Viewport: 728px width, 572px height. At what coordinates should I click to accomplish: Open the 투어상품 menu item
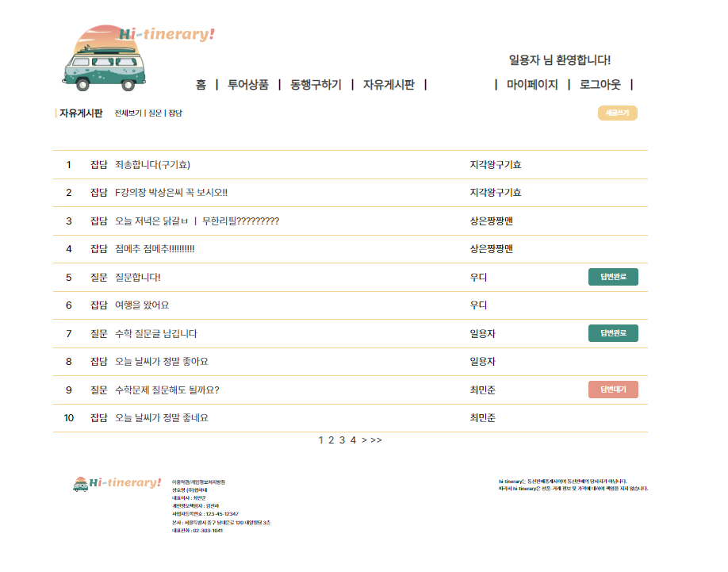click(x=249, y=83)
